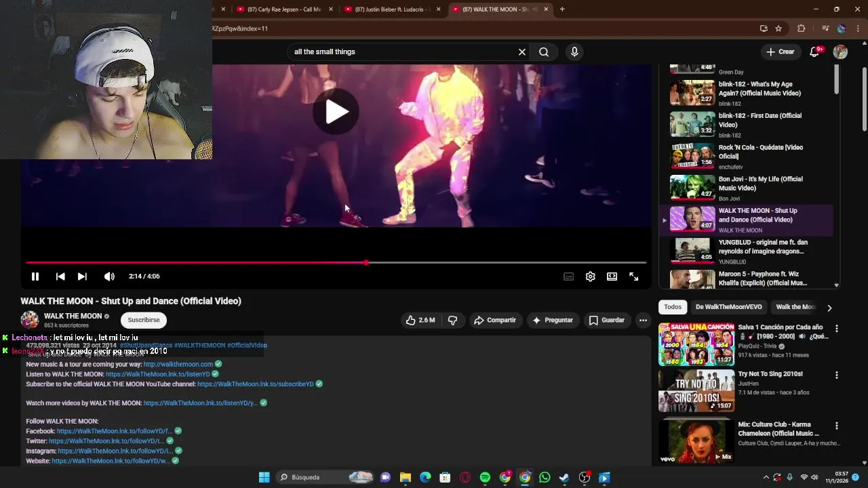The image size is (868, 488).
Task: Open the Chrome three-dot menu
Action: coord(856,28)
